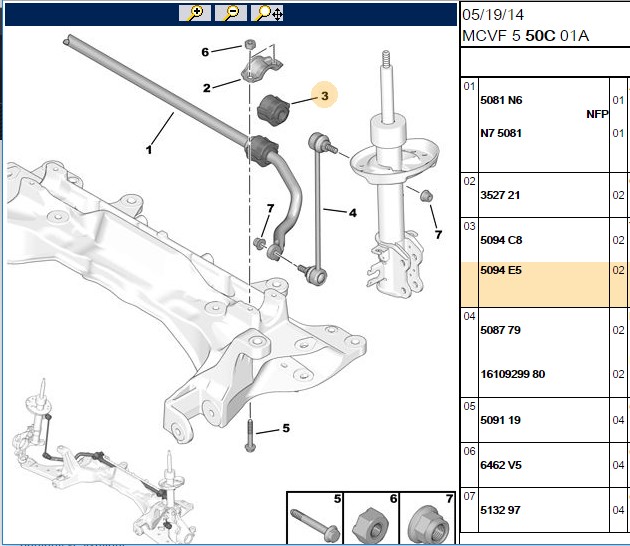The image size is (630, 546).
Task: Click the nut icon in legend box 6
Action: (x=369, y=524)
